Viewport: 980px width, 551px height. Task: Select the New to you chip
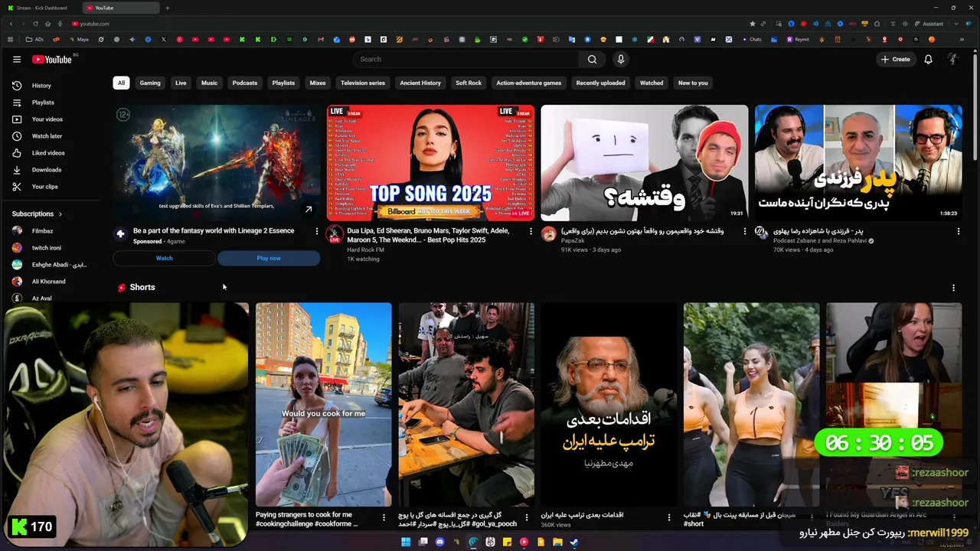693,83
